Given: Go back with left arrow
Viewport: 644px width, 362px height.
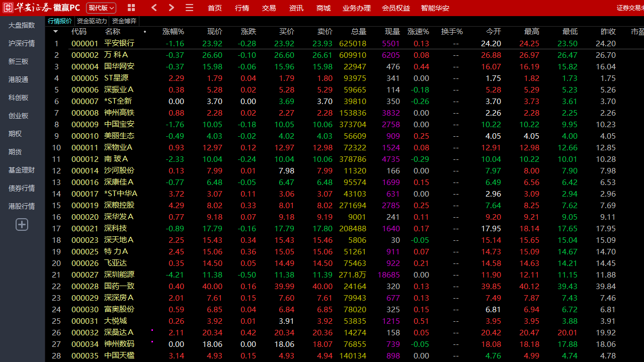Looking at the screenshot, I should 154,8.
